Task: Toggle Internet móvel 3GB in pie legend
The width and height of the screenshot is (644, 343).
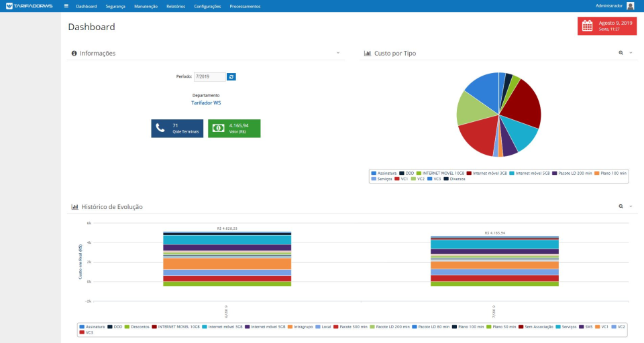Action: [x=487, y=173]
